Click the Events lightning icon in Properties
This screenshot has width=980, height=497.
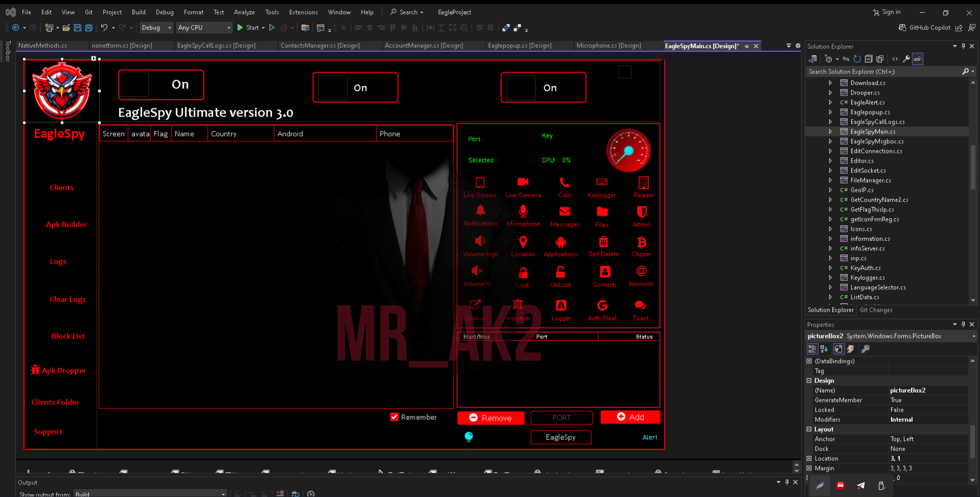pos(851,349)
